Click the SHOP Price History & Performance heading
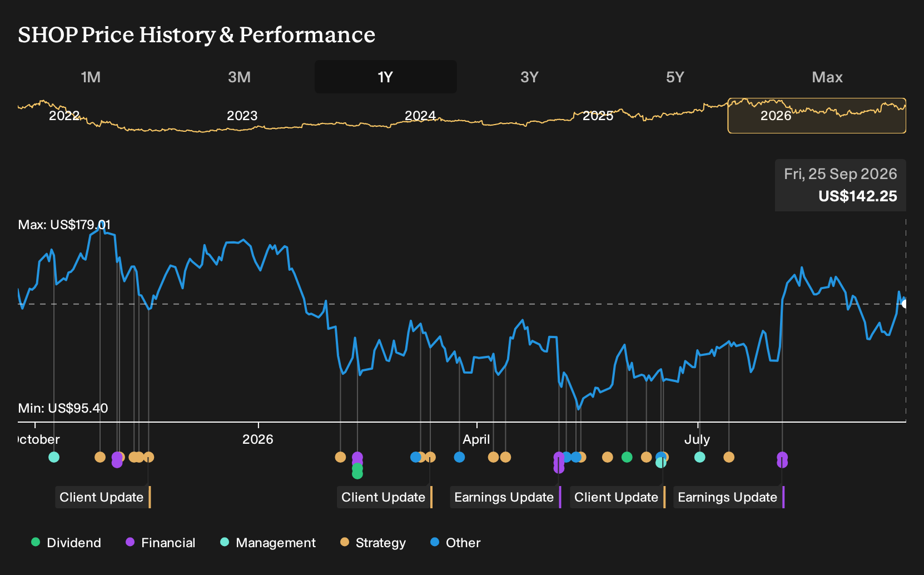This screenshot has width=924, height=575. click(x=197, y=35)
